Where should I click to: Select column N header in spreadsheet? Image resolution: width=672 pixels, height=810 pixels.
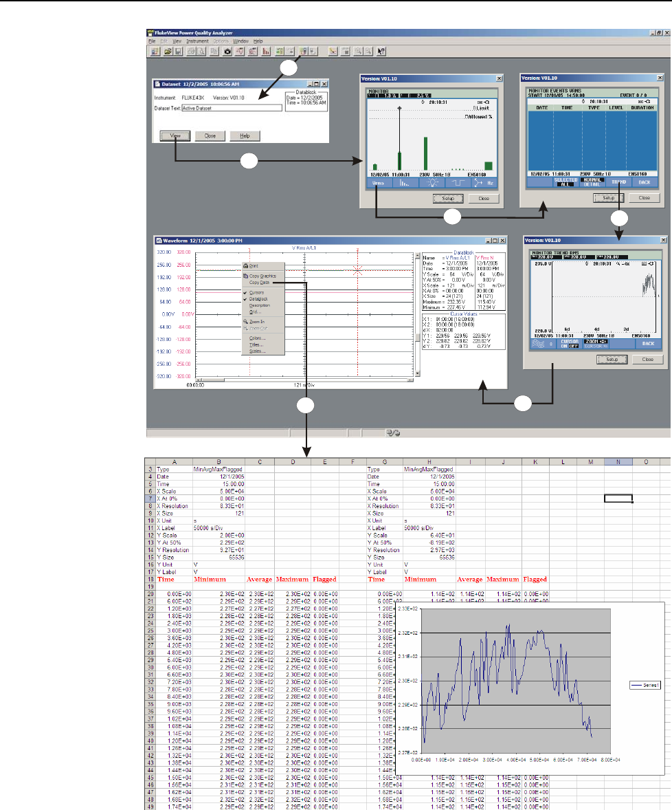pos(618,462)
